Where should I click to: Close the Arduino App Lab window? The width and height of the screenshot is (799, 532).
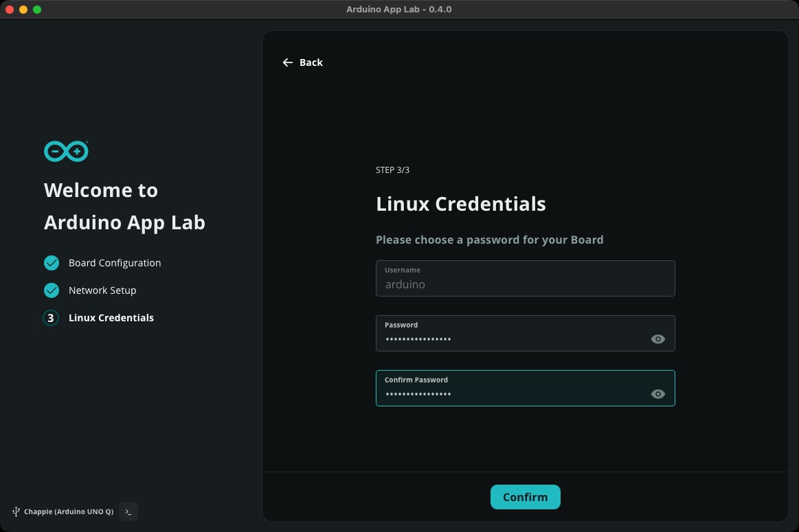click(10, 10)
